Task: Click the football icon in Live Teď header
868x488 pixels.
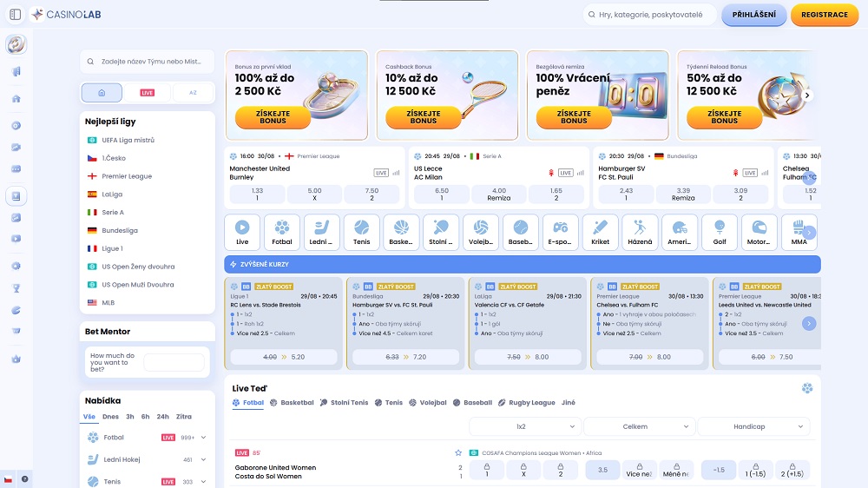Action: tap(807, 388)
